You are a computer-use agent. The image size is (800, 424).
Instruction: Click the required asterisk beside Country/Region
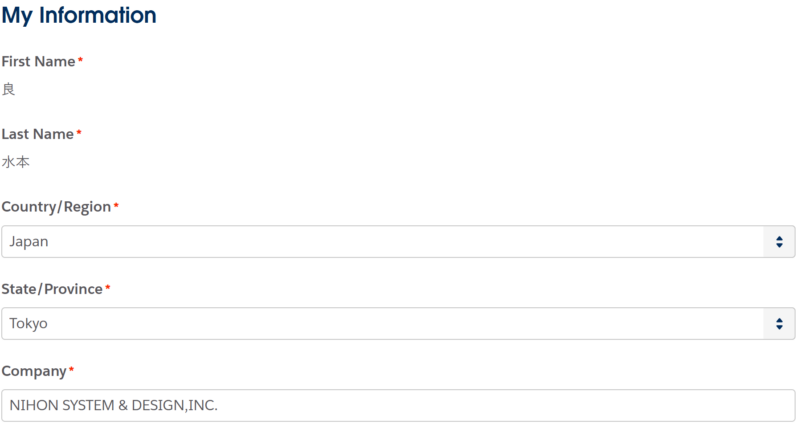116,206
